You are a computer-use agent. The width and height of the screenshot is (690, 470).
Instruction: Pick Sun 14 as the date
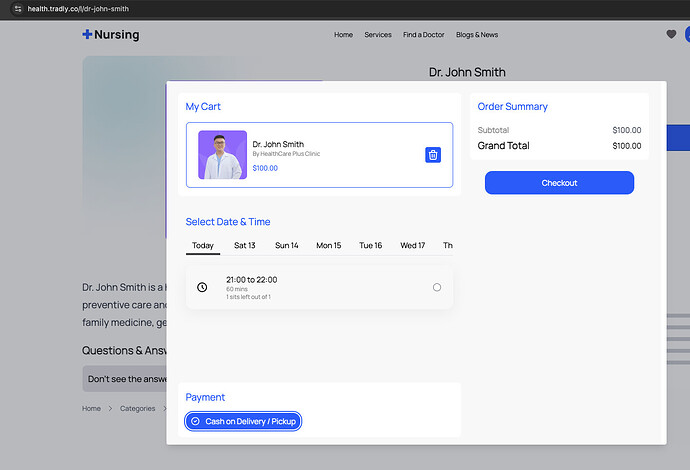point(287,245)
